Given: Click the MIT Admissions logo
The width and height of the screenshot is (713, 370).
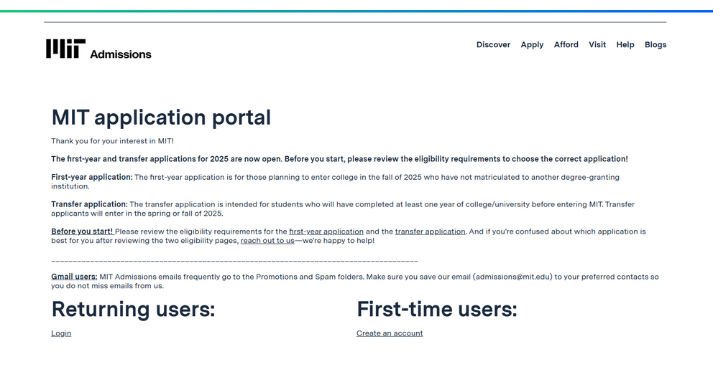Looking at the screenshot, I should 98,49.
